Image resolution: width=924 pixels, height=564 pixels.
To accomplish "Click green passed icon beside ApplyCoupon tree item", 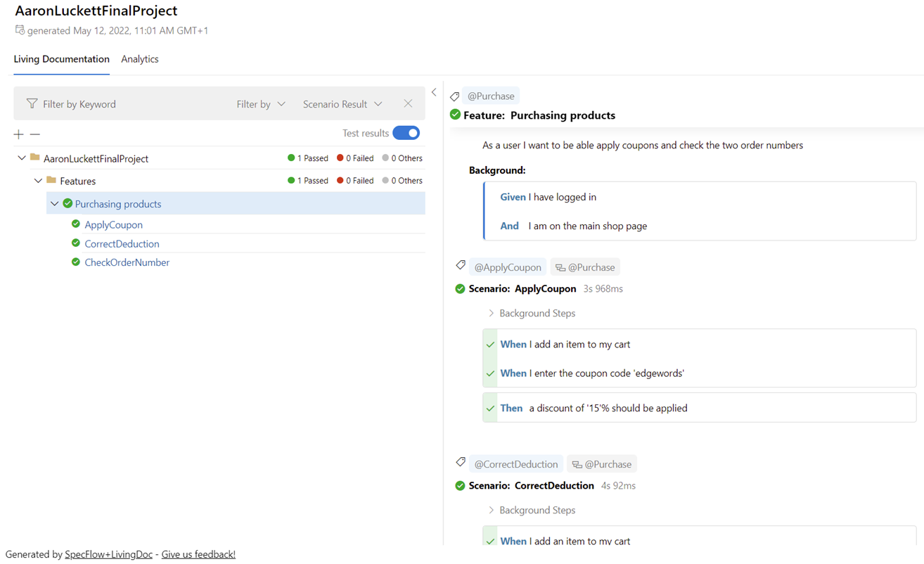I will tap(76, 224).
